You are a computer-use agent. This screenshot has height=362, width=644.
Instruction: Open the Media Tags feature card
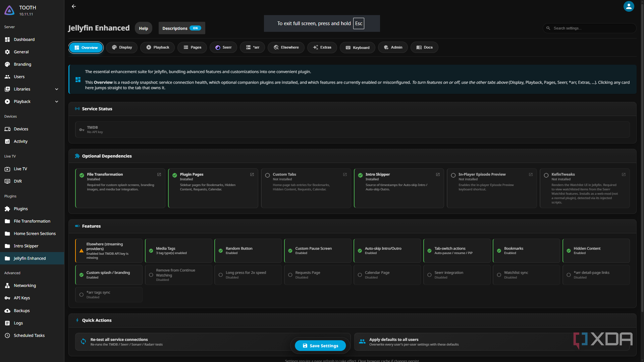coord(178,251)
